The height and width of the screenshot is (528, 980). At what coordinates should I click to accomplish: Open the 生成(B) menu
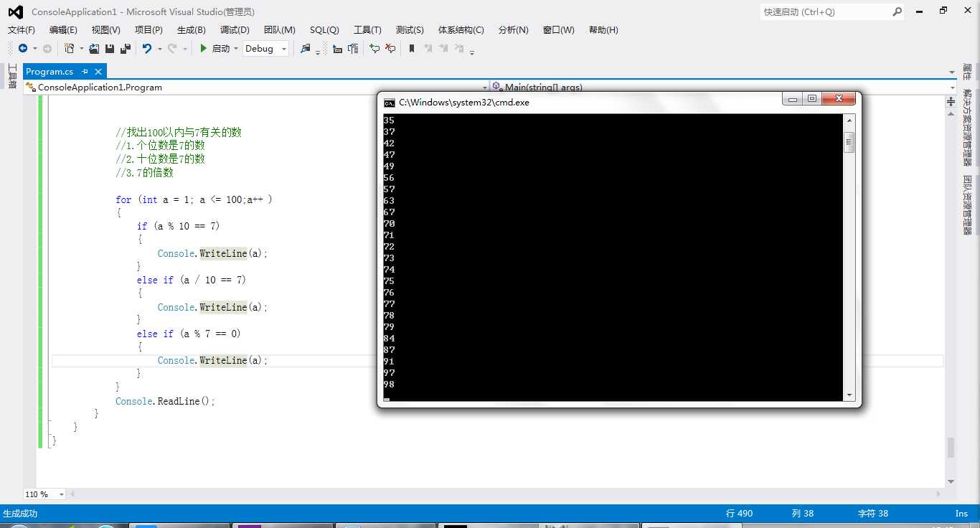[x=192, y=30]
